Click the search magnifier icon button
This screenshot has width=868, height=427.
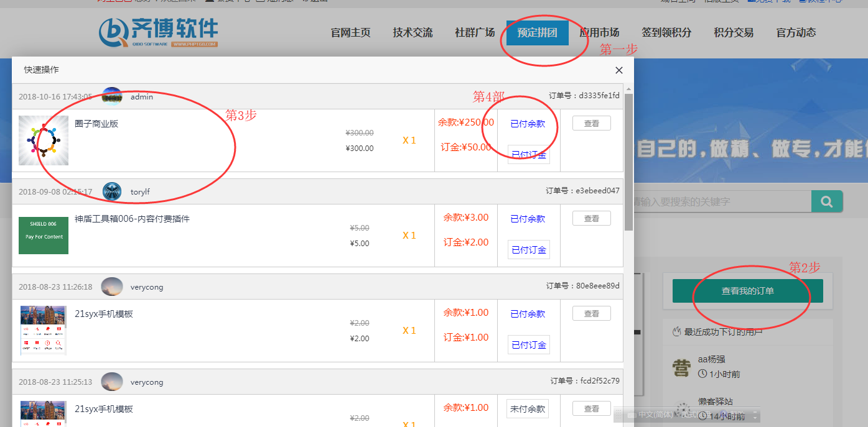826,201
